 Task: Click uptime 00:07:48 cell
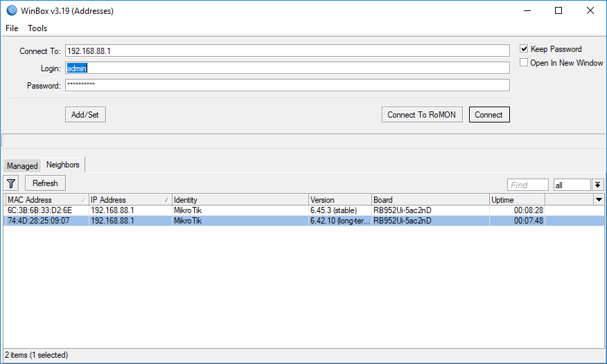point(529,221)
